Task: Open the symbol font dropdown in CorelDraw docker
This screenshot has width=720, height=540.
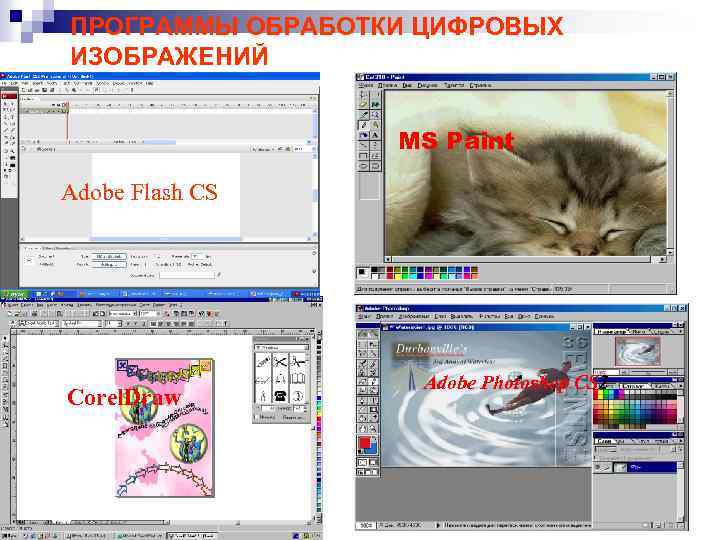Action: [304, 348]
